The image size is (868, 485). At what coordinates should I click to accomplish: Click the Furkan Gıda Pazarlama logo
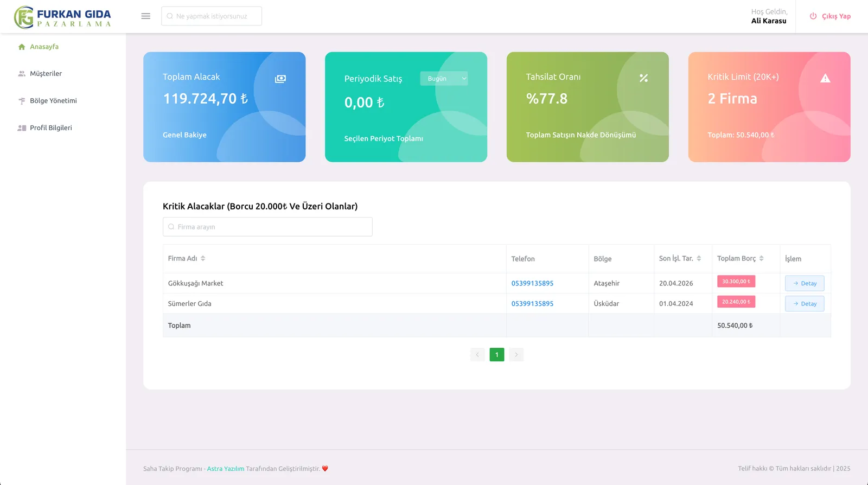point(62,17)
